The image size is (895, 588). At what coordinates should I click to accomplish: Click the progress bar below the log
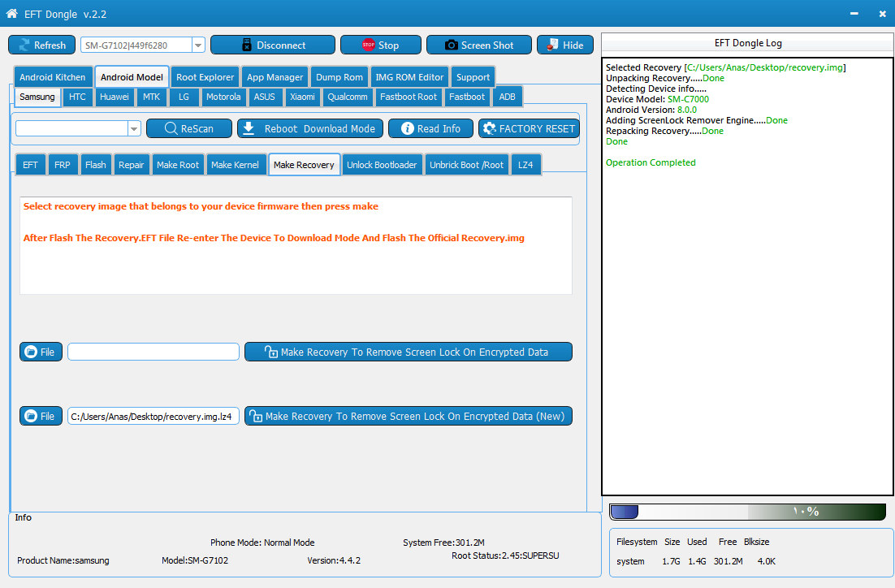tap(748, 512)
